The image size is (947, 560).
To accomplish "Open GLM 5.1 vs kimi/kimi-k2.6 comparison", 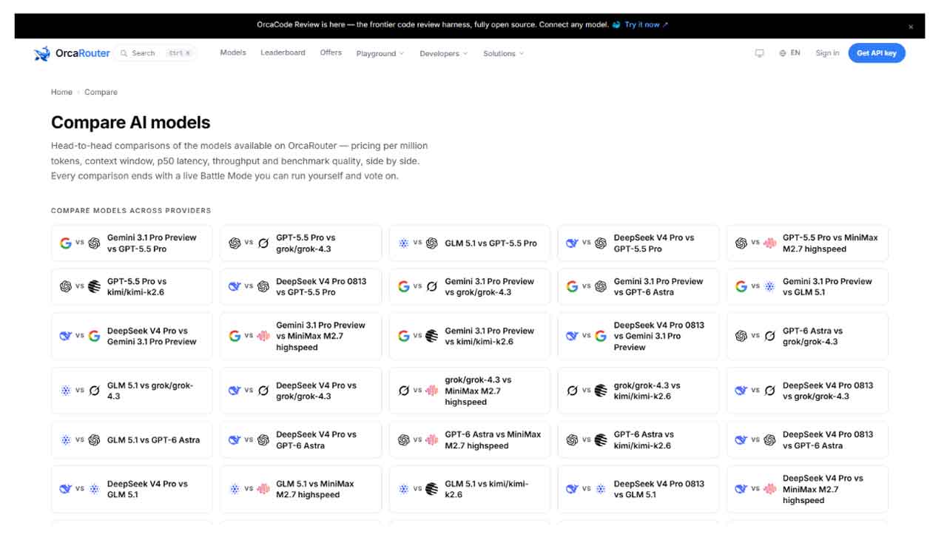I will coord(470,489).
